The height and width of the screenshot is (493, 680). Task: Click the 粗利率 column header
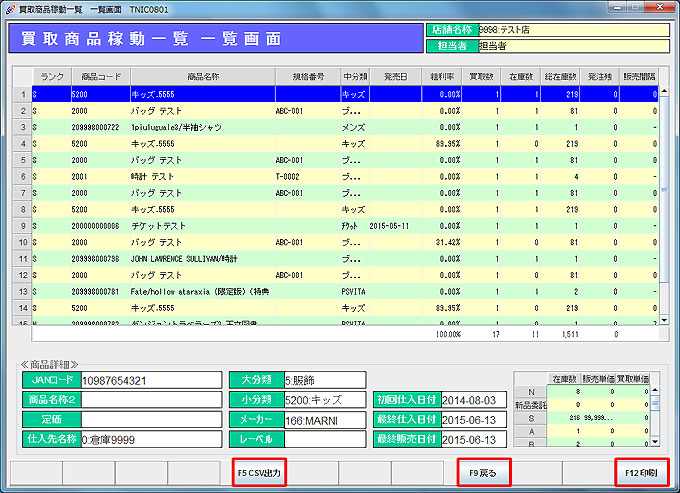point(442,76)
